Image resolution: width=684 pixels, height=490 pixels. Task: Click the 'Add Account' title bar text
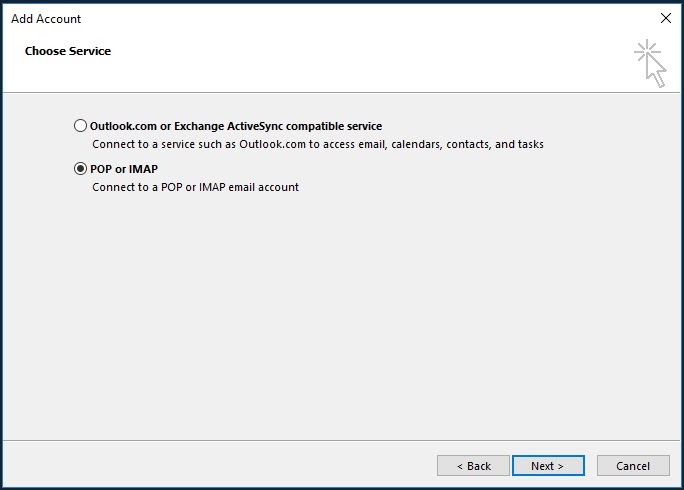coord(46,19)
